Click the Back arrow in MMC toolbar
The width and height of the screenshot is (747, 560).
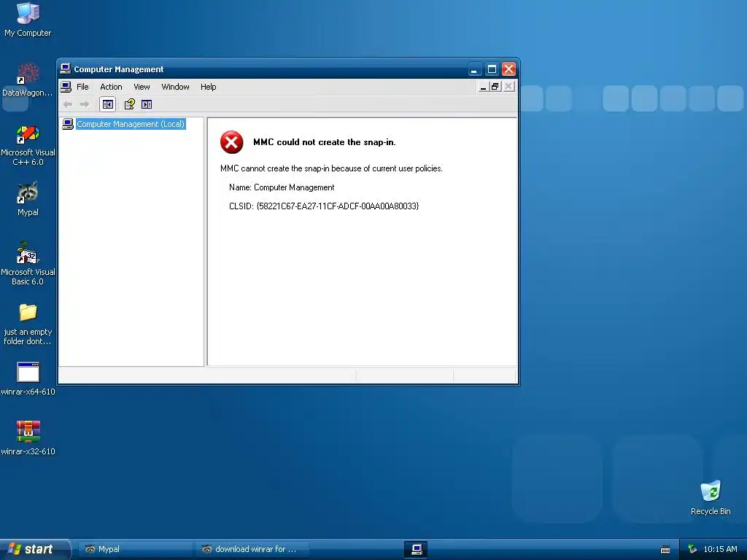(x=68, y=104)
